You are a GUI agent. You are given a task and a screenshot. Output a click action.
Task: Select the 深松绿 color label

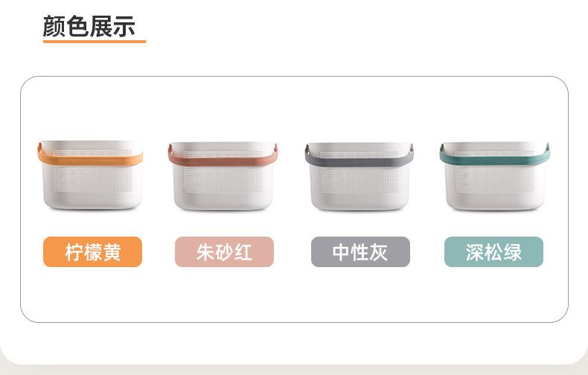pos(493,251)
